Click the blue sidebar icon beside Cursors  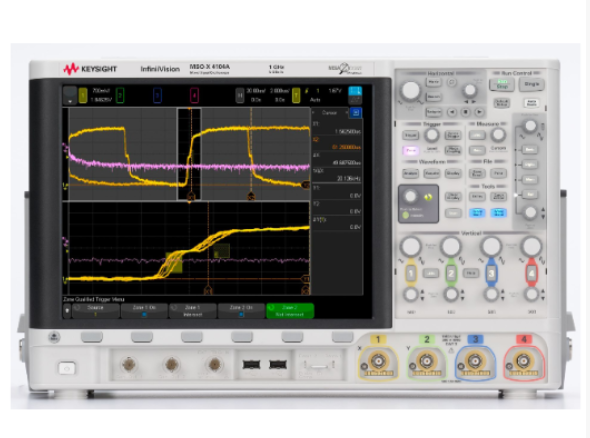(x=356, y=113)
